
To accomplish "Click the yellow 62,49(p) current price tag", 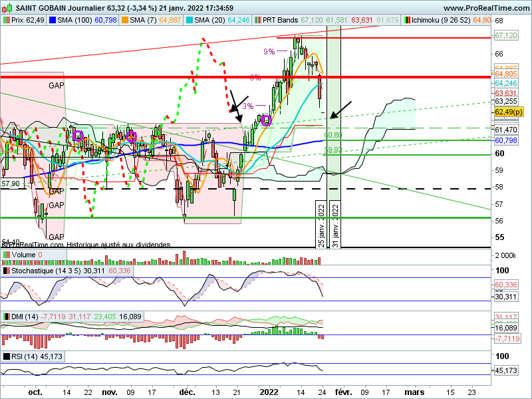I will click(509, 112).
